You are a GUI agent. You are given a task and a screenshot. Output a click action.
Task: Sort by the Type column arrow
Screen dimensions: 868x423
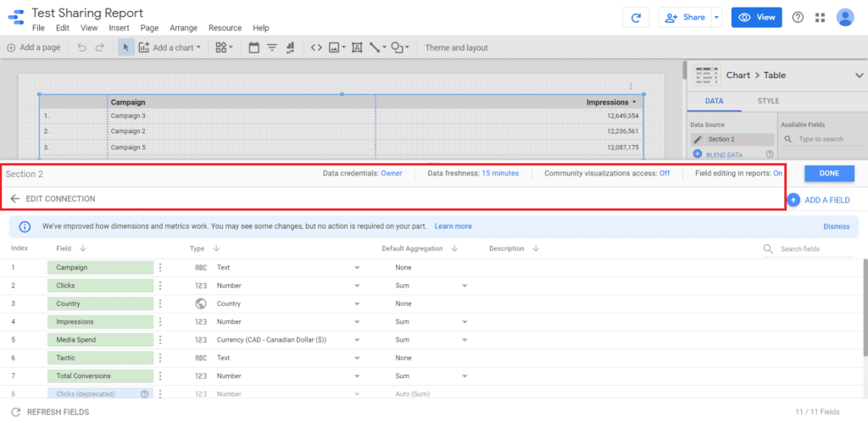coord(216,248)
